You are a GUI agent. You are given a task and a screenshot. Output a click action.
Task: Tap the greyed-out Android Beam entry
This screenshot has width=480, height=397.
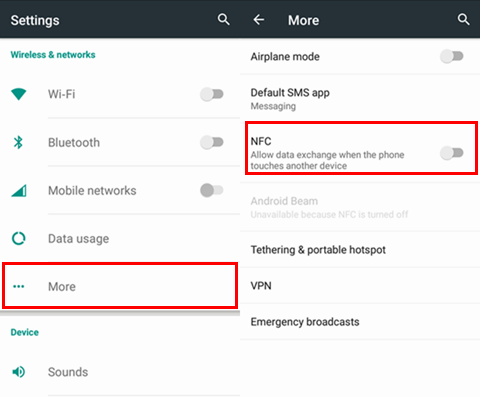360,207
